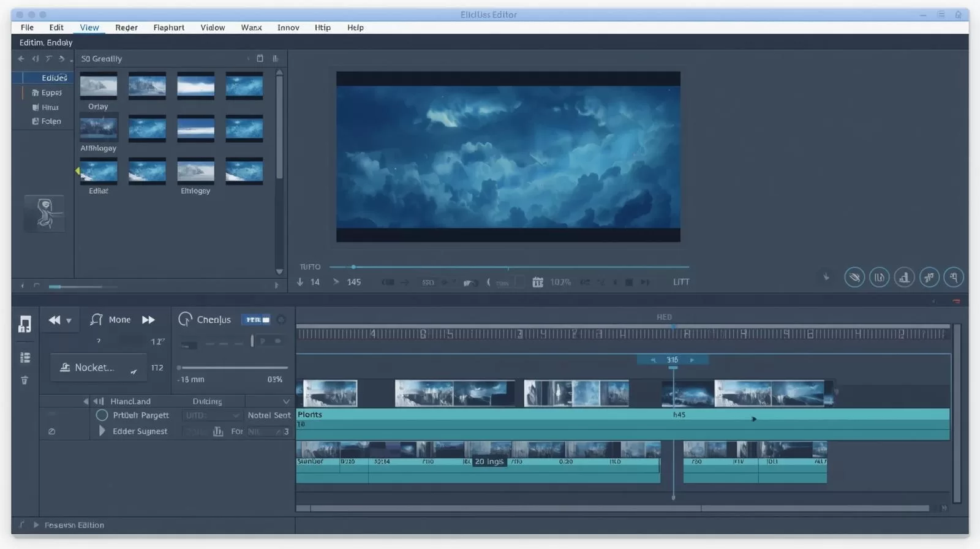Click the clipboard icon in media browser header
Image resolution: width=980 pixels, height=549 pixels.
click(260, 59)
